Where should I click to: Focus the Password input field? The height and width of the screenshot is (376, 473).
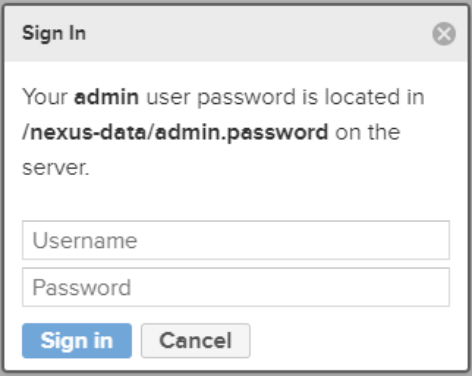pos(236,287)
